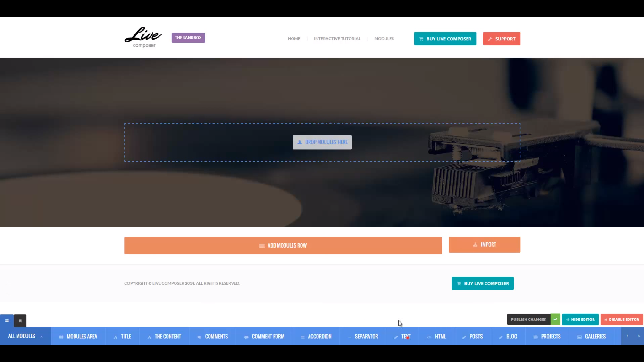The height and width of the screenshot is (362, 644).
Task: Select the Blog module
Action: pyautogui.click(x=508, y=337)
